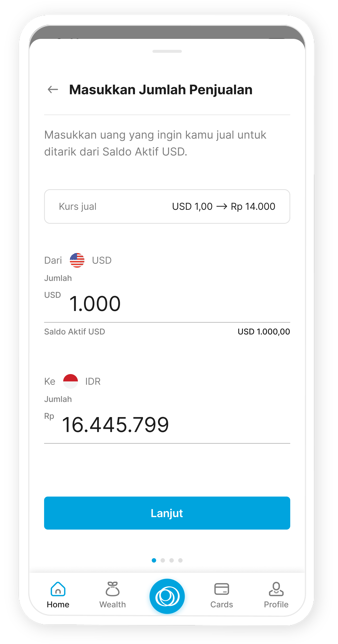The height and width of the screenshot is (644, 338).
Task: Tap the bottom sheet drag handle
Action: (167, 52)
